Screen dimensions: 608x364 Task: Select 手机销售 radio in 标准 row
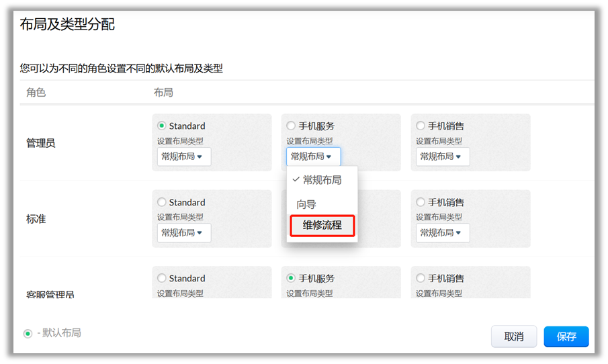[x=421, y=202]
